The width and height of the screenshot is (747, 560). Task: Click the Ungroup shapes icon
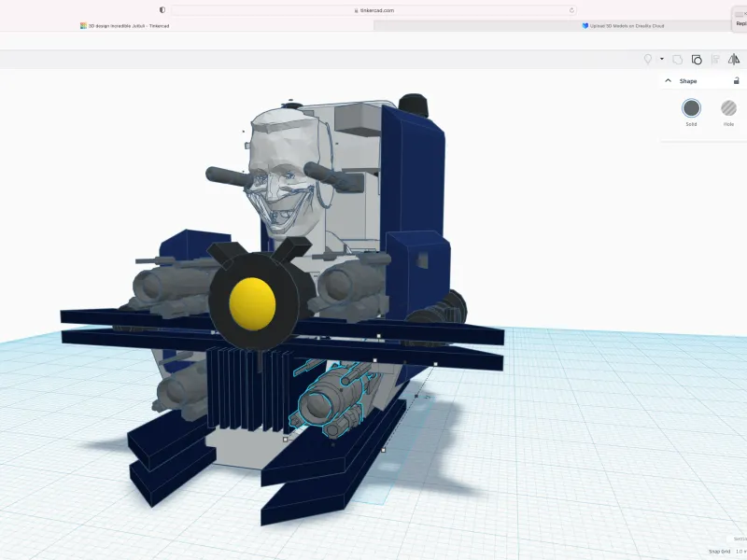click(697, 60)
